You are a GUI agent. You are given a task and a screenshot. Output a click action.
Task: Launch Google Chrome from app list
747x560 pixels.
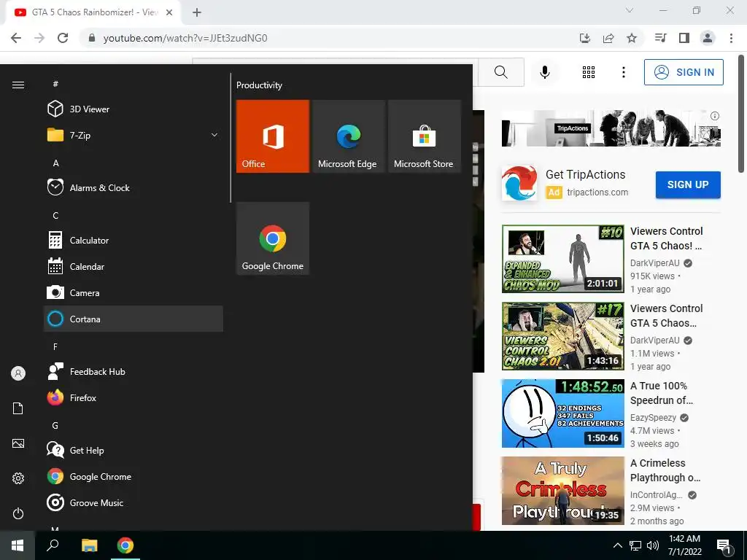(133, 476)
